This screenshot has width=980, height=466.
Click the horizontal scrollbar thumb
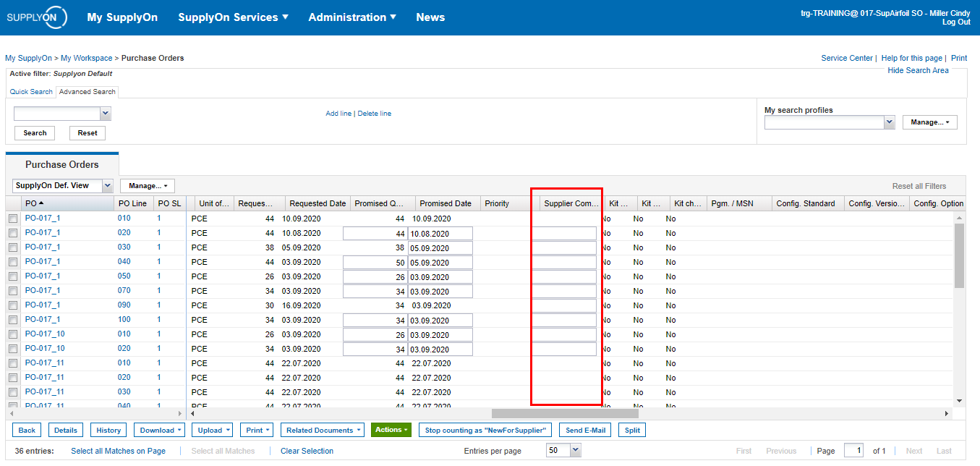coord(565,413)
